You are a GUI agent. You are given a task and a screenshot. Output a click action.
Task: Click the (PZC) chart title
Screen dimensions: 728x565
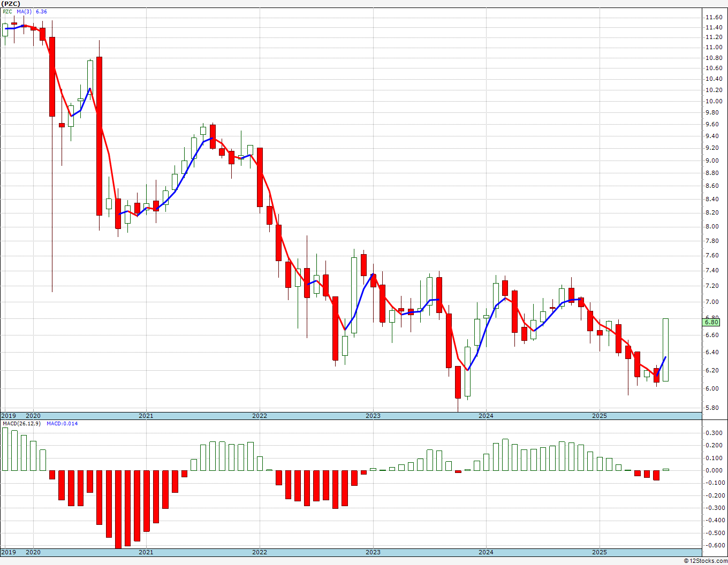click(x=11, y=3)
